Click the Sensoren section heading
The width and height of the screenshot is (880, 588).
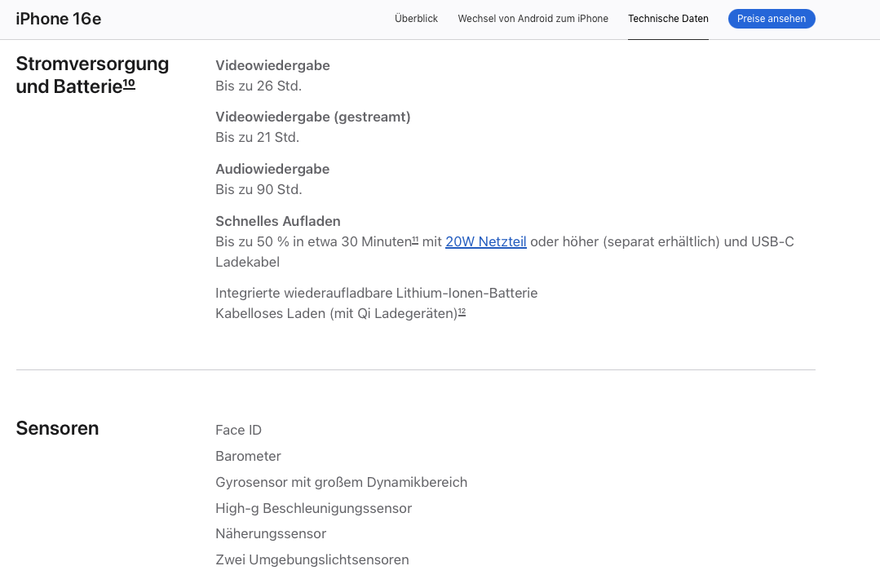tap(57, 428)
